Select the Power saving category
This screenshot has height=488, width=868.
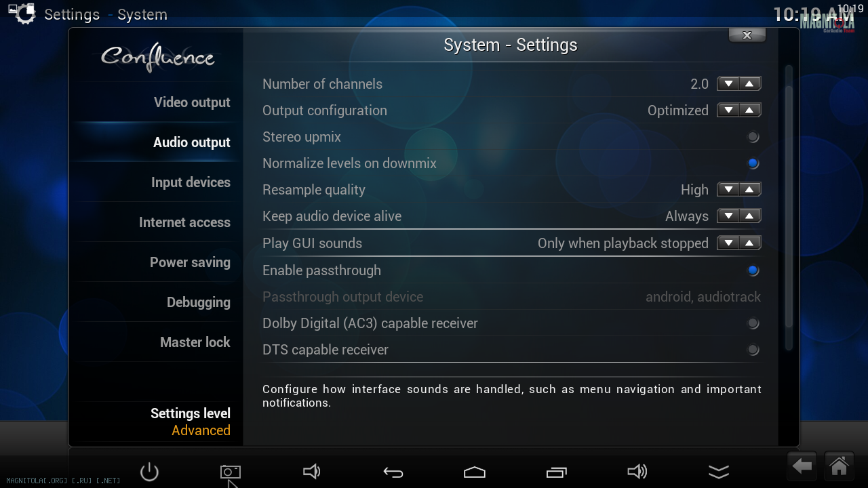click(x=190, y=262)
